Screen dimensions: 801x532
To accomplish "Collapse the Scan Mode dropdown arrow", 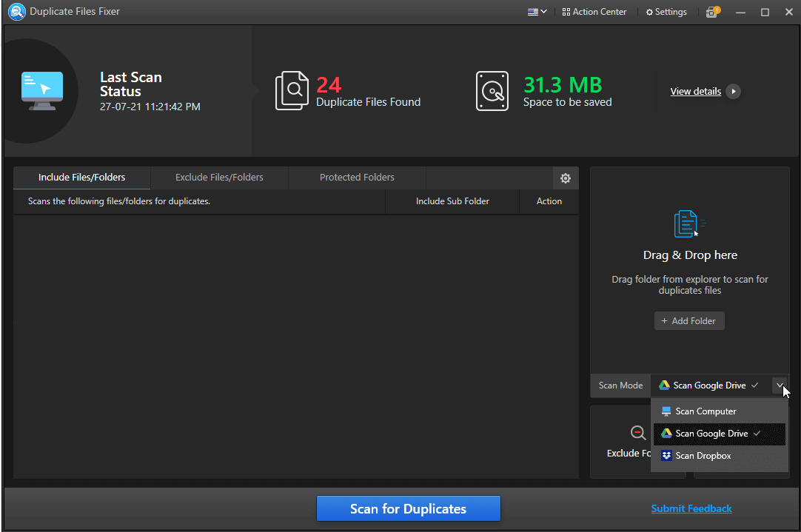I will tap(780, 385).
